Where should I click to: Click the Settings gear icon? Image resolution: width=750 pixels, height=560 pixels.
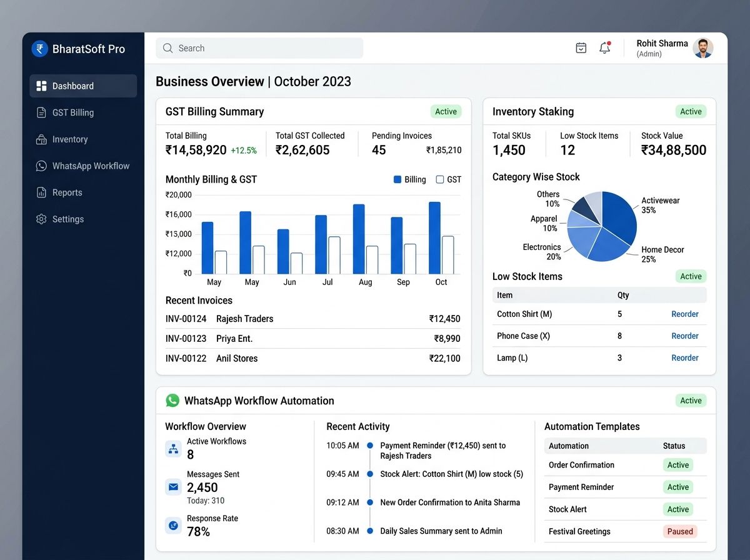point(41,219)
